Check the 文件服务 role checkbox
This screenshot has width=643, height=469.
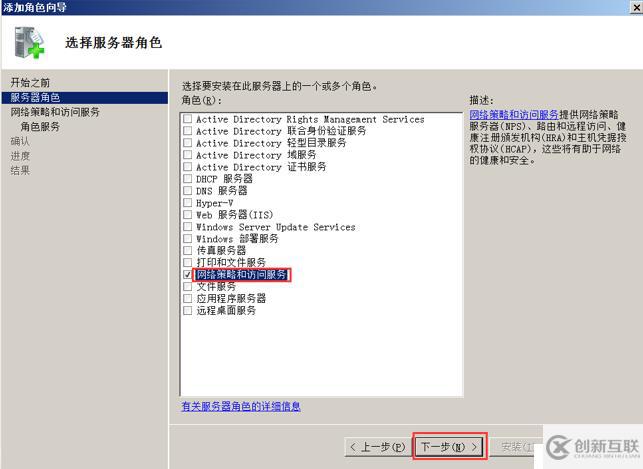(187, 286)
